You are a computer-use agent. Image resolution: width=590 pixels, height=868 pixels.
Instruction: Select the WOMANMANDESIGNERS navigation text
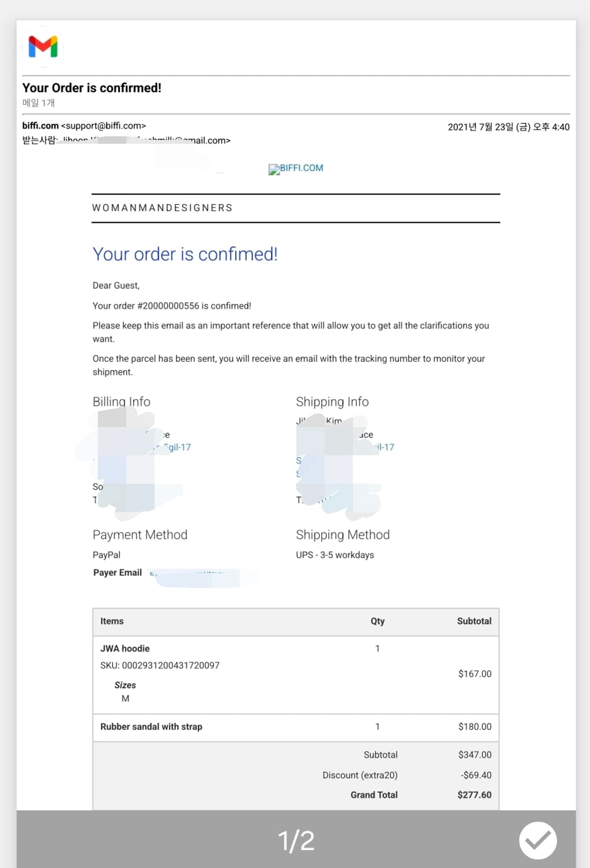pos(162,208)
